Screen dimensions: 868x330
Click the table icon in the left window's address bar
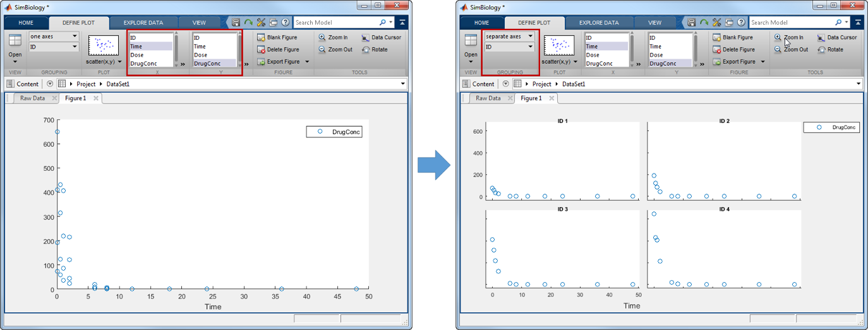click(x=62, y=84)
